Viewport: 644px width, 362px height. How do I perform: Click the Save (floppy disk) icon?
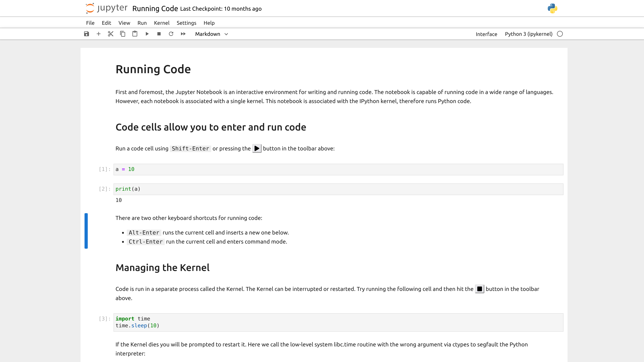(87, 34)
